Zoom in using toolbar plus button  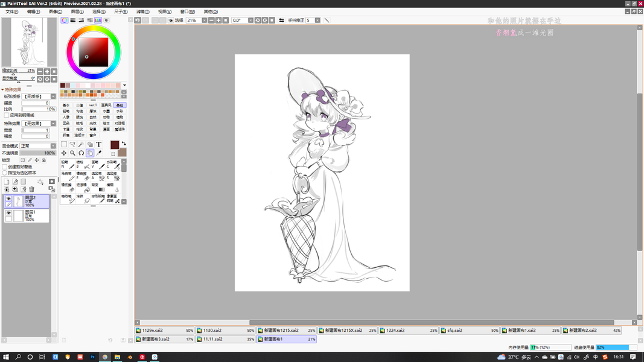[218, 20]
